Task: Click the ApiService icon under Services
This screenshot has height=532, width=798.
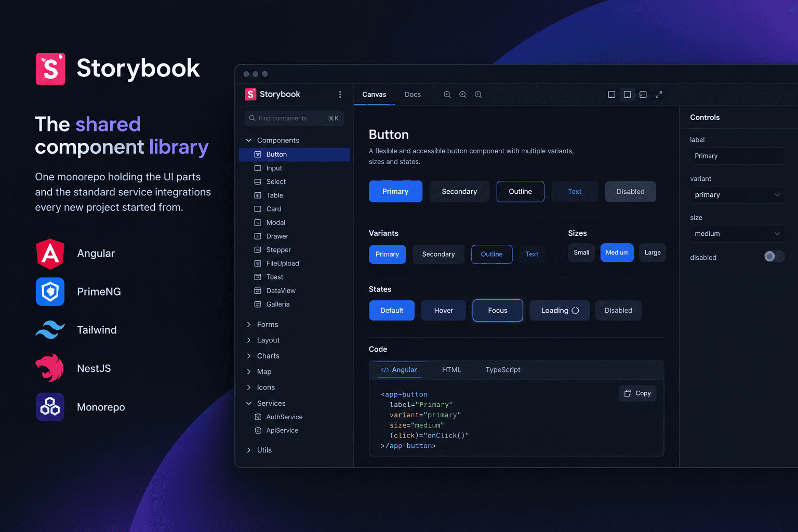Action: pyautogui.click(x=258, y=430)
